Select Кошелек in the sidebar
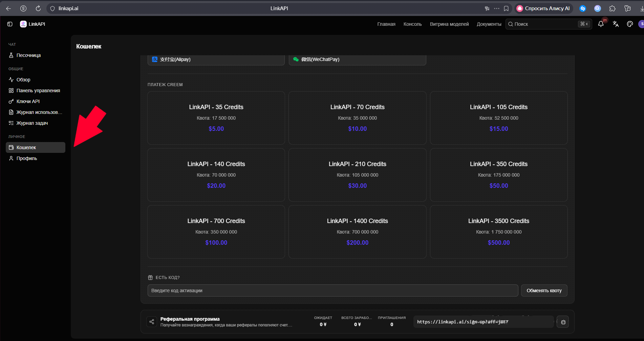The width and height of the screenshot is (644, 341). pos(36,147)
